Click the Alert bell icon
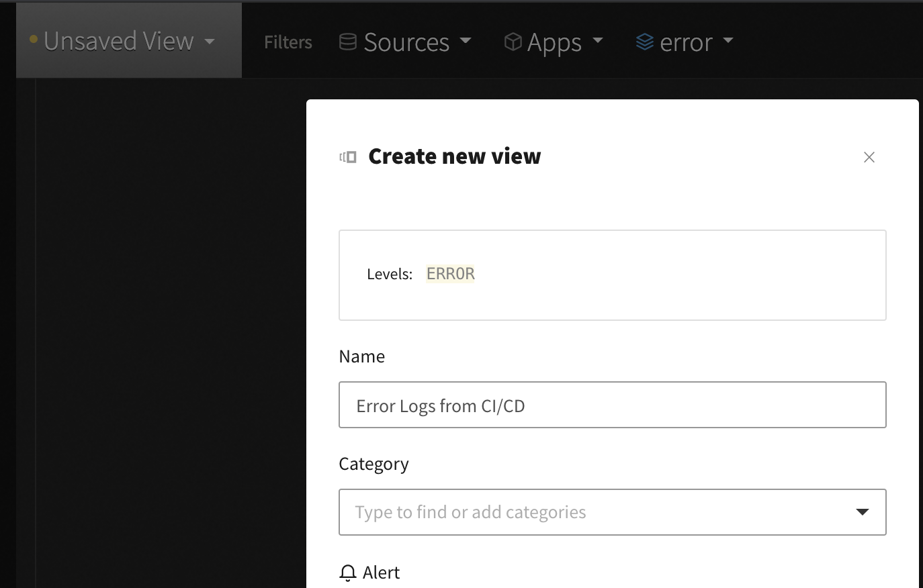 [x=348, y=573]
